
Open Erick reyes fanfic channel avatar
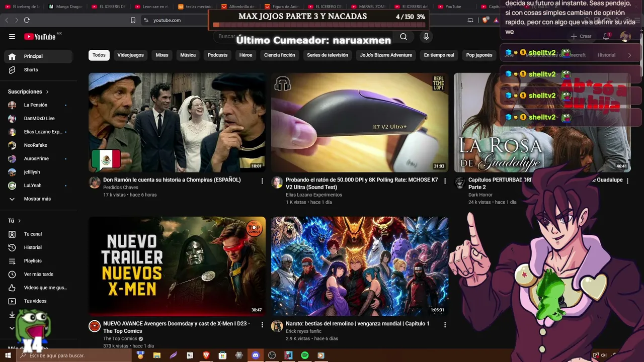point(277,326)
